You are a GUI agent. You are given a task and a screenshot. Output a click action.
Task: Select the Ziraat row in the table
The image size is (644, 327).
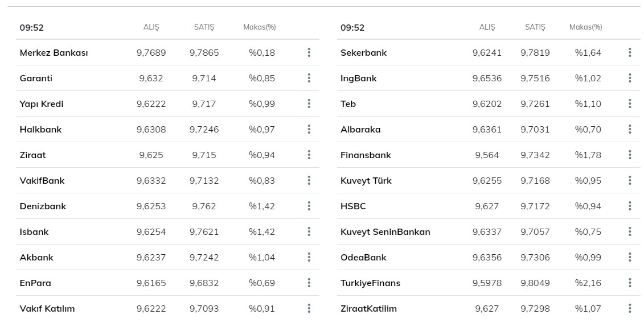click(32, 155)
